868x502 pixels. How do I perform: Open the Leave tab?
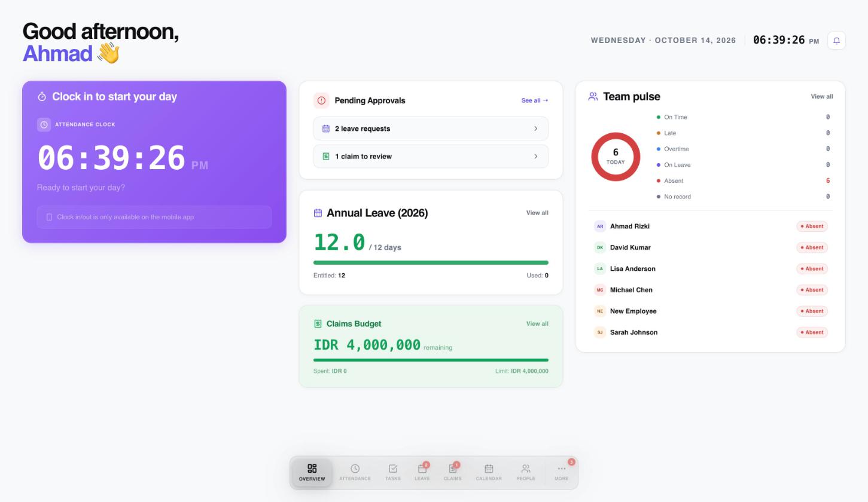coord(422,472)
